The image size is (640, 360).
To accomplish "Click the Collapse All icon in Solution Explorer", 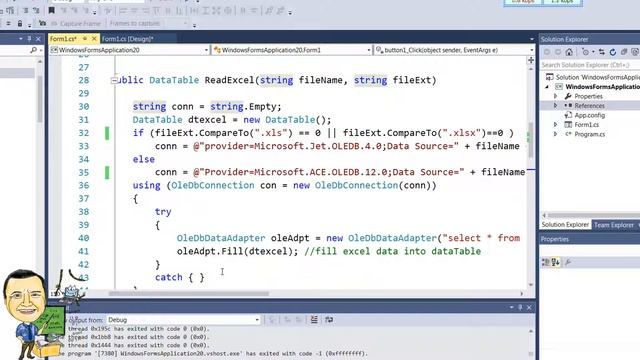I will pos(624,52).
